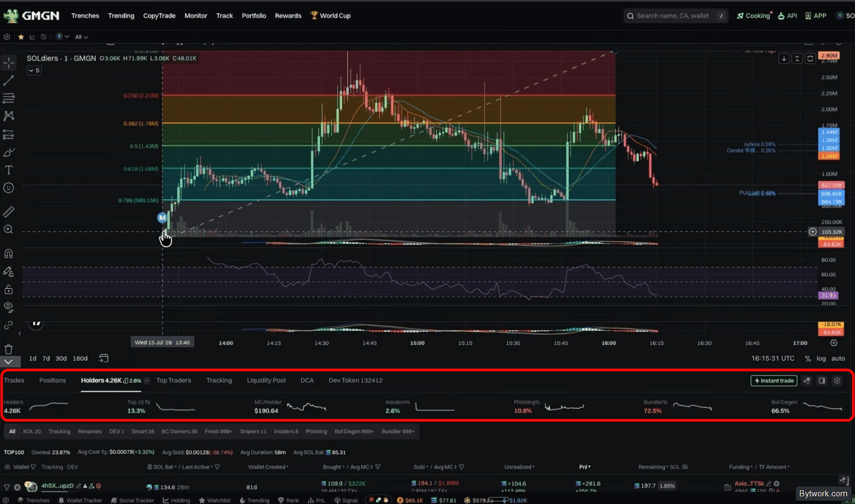
Task: Hide all drawings with the eye icon
Action: [x=9, y=307]
